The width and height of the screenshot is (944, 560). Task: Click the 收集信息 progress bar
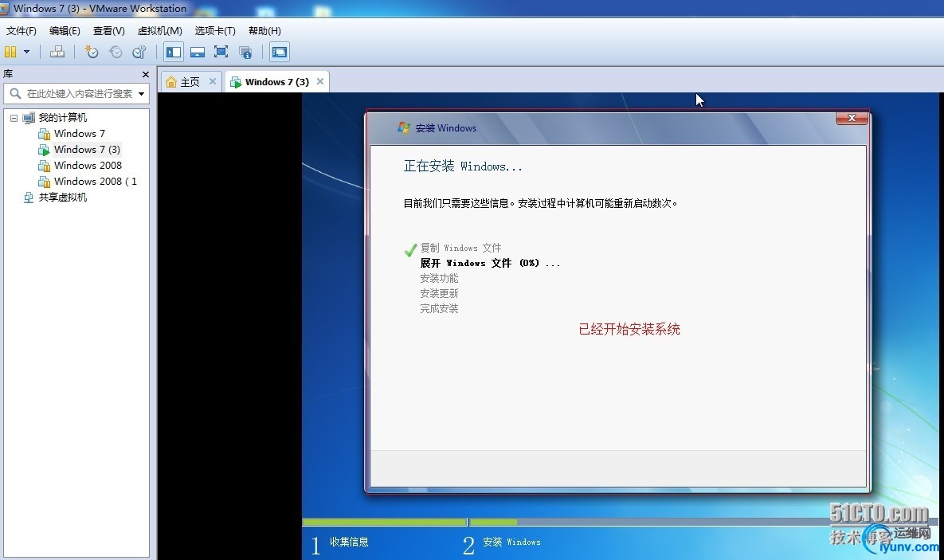[384, 522]
